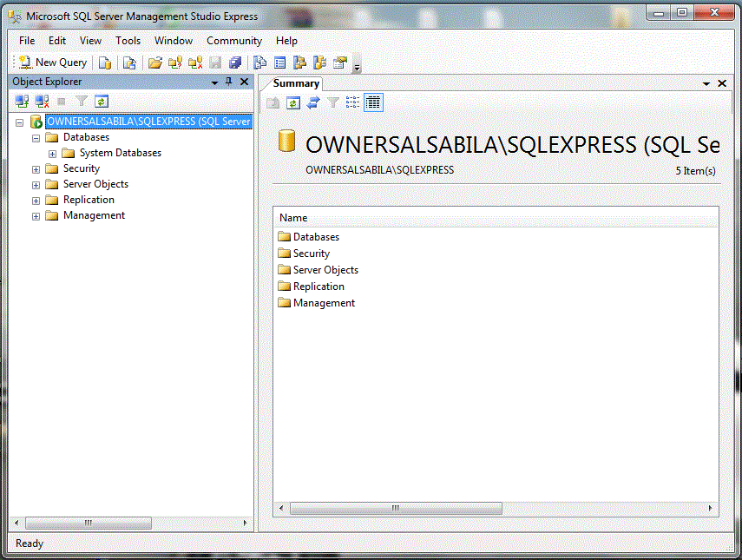Open the Template Explorer toolbar icon

(320, 63)
